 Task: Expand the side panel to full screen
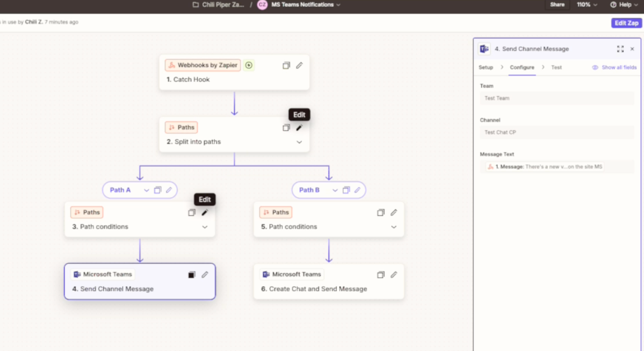(620, 49)
